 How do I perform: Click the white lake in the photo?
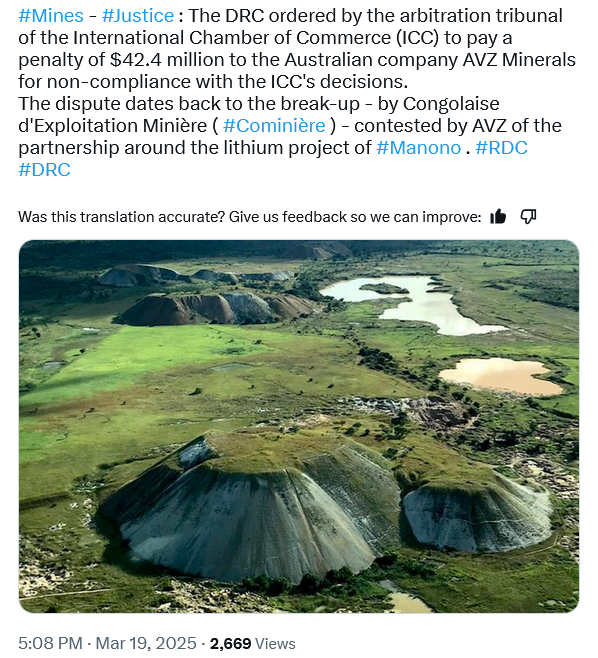[x=413, y=303]
